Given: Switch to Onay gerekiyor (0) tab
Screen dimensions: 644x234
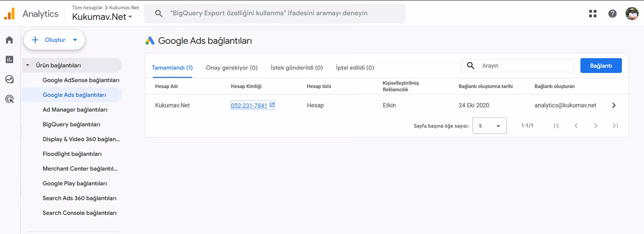Looking at the screenshot, I should point(232,68).
